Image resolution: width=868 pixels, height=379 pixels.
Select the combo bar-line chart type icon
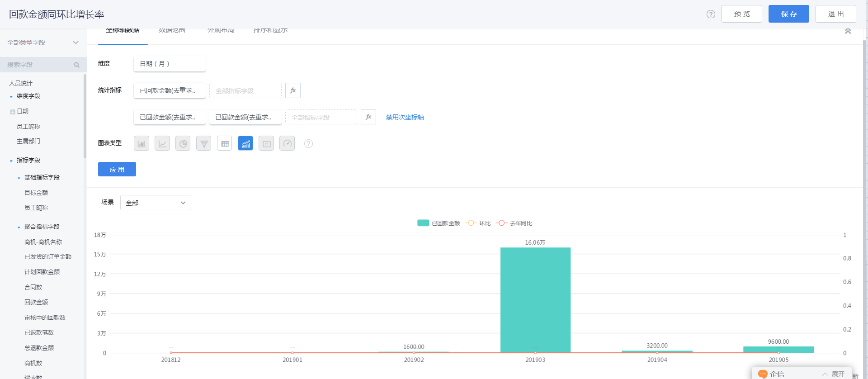[245, 143]
